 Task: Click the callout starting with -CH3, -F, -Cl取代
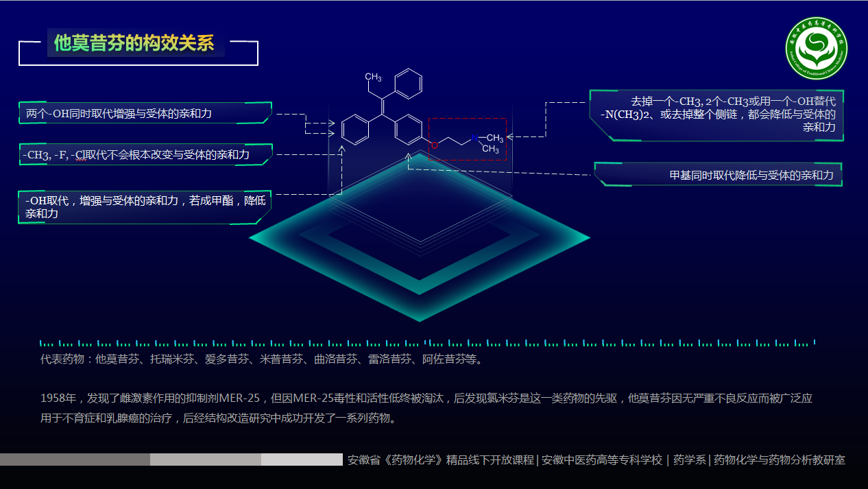click(144, 154)
